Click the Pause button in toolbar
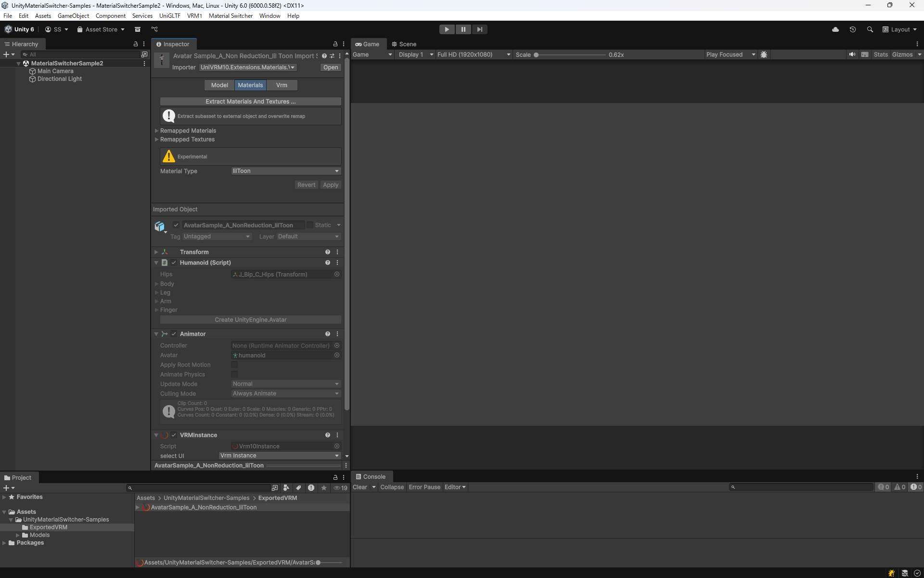 click(x=463, y=29)
